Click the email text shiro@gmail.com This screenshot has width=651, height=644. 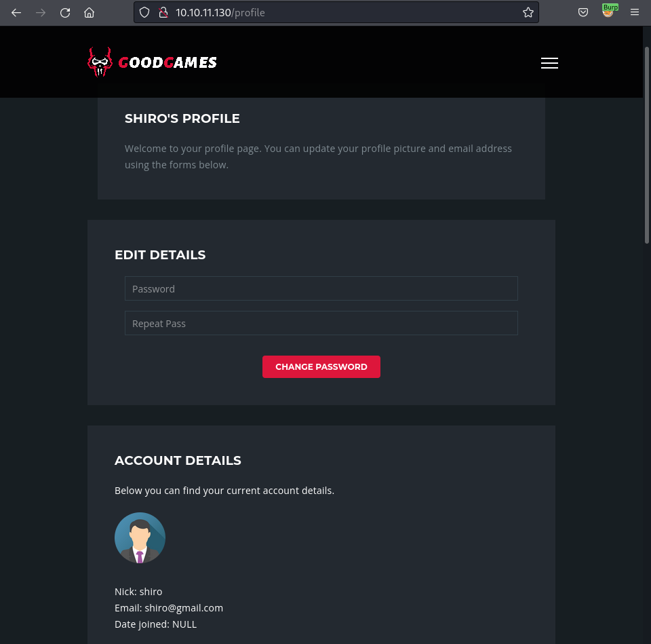pos(183,608)
